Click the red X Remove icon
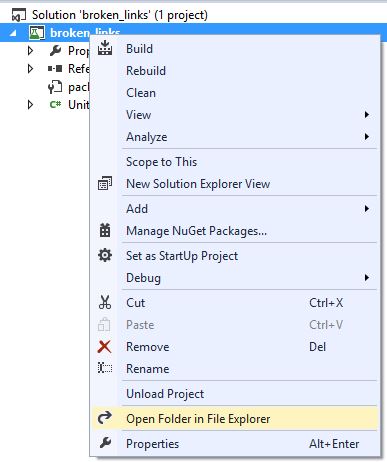Viewport: 387px width, 462px height. point(104,347)
